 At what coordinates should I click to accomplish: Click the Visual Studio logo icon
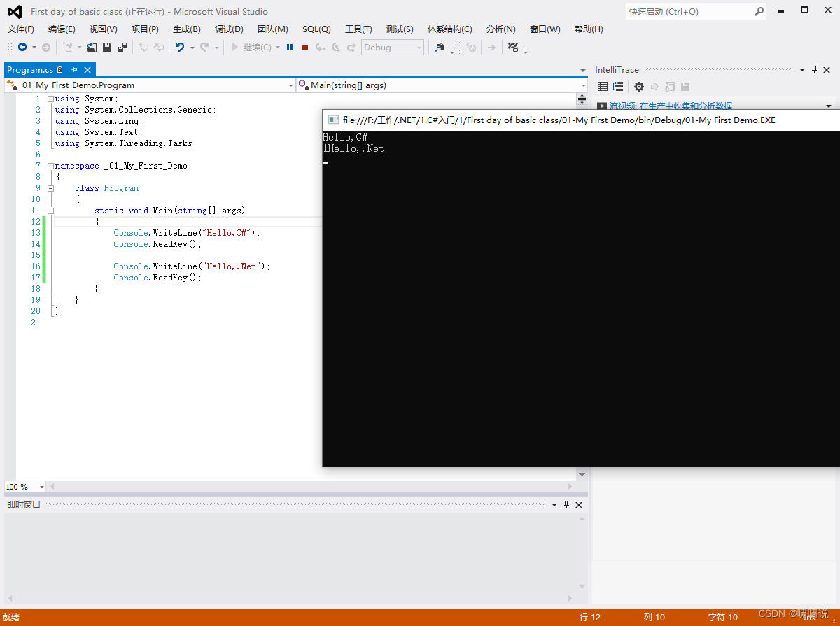click(15, 11)
